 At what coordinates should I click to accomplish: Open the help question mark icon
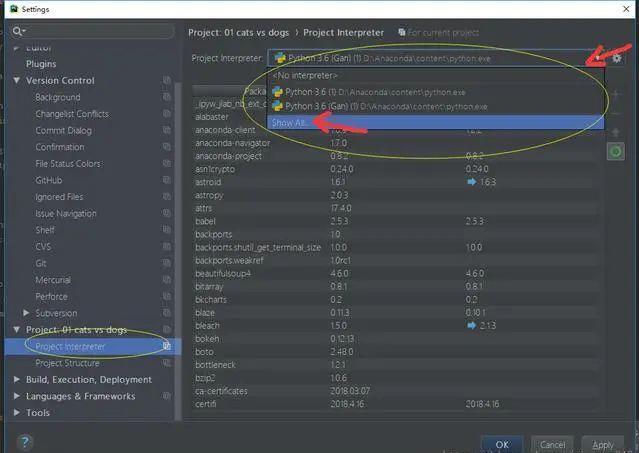tap(25, 442)
